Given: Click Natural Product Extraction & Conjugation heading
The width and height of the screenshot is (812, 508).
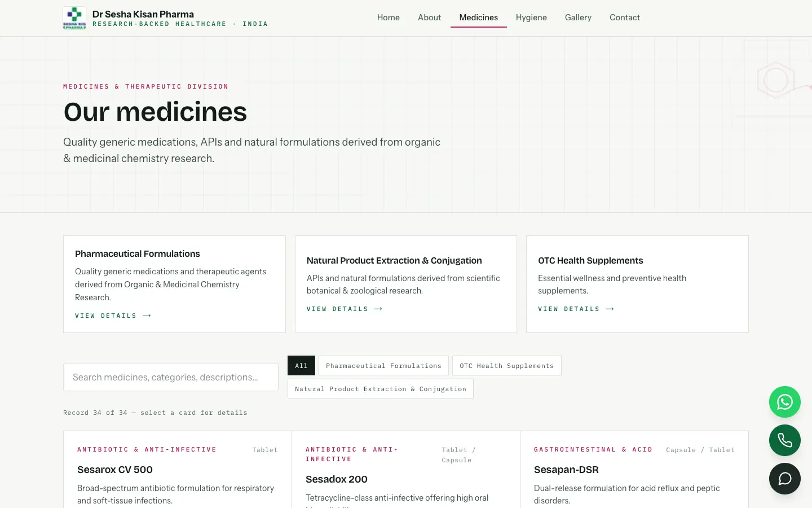Looking at the screenshot, I should coord(394,261).
